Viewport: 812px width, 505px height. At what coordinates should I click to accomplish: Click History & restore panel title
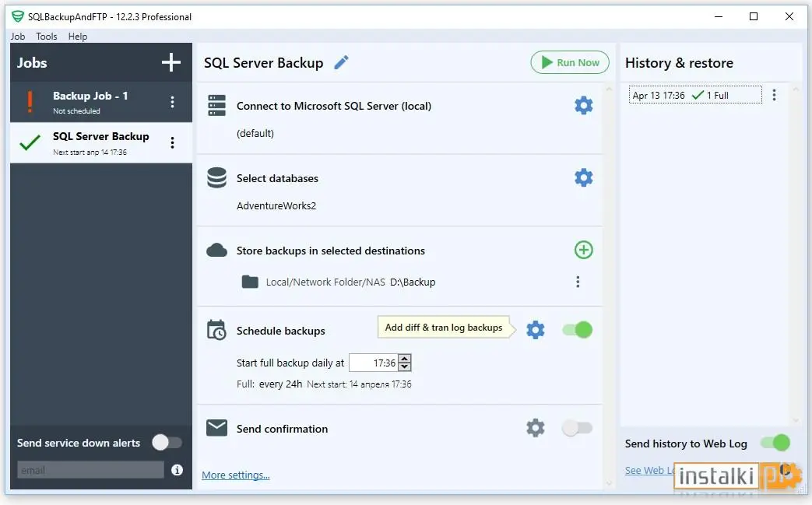[x=679, y=63]
